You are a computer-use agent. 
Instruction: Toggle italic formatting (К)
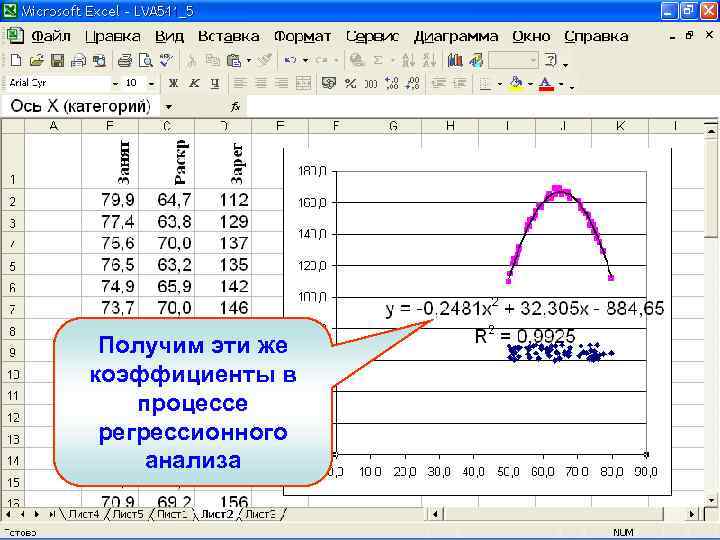coord(194,83)
